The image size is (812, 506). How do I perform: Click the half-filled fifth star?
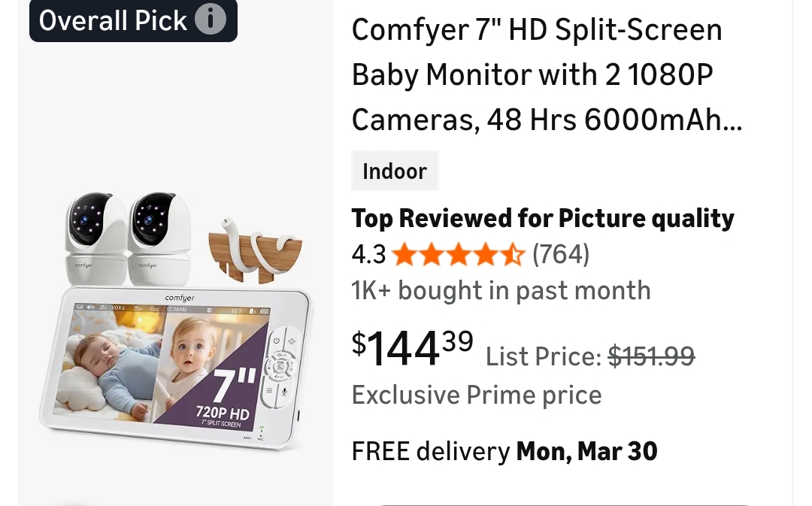coord(513,255)
